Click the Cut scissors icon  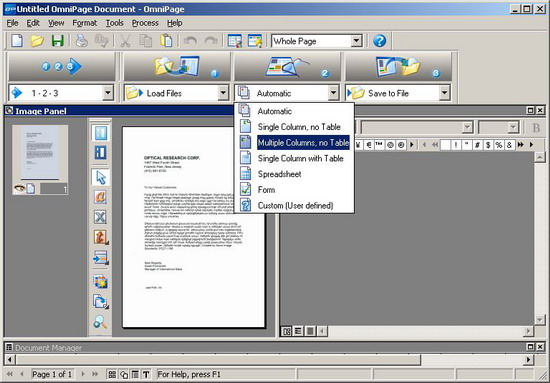click(126, 41)
